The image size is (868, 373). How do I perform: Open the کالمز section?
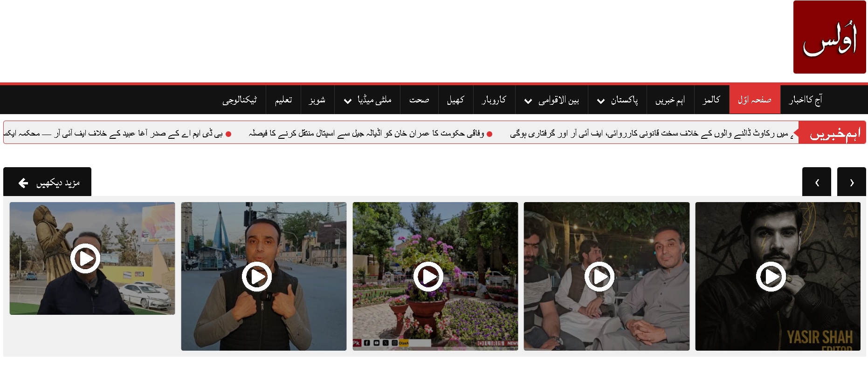(x=711, y=100)
